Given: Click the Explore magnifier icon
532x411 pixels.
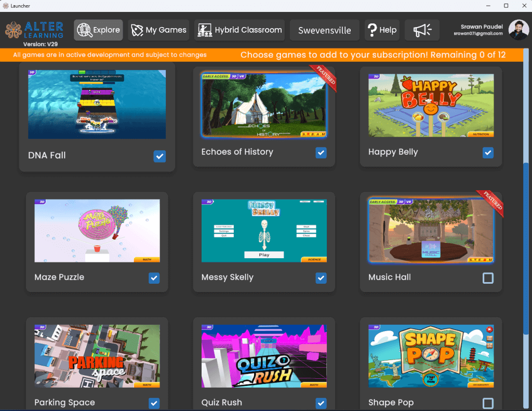Looking at the screenshot, I should (x=84, y=30).
